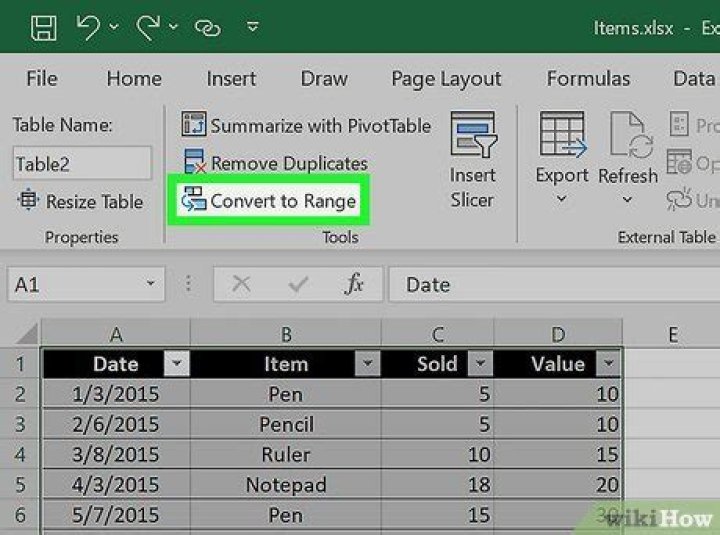
Task: Select column C header
Action: 438,333
